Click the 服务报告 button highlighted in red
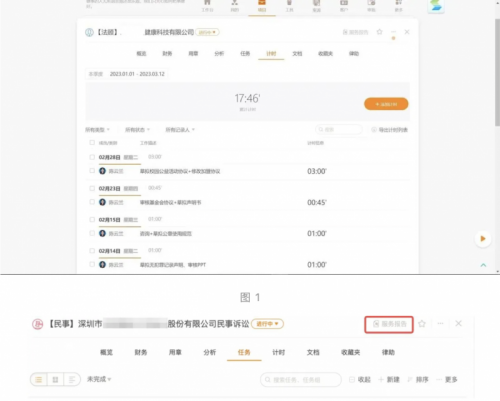This screenshot has width=500, height=401. point(389,324)
